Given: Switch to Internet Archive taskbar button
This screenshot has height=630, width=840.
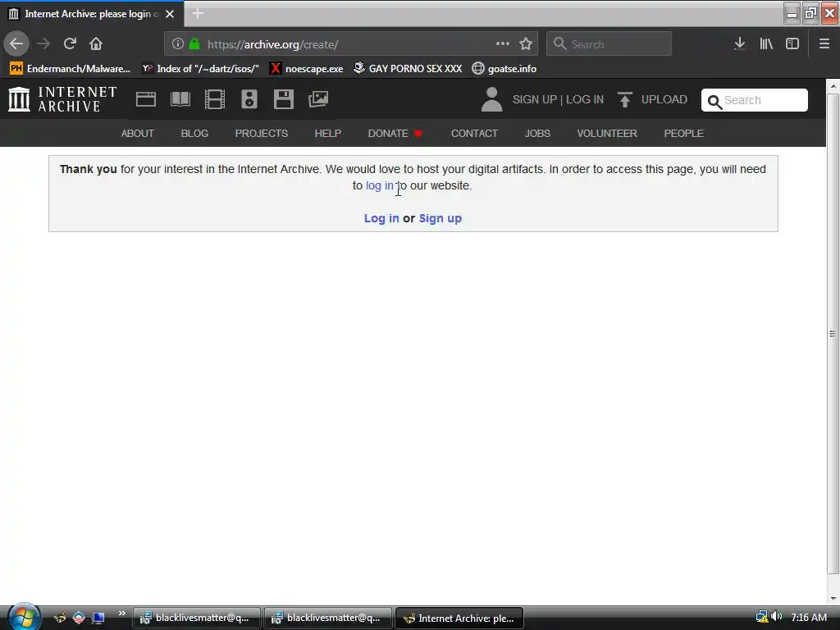Looking at the screenshot, I should point(459,619).
